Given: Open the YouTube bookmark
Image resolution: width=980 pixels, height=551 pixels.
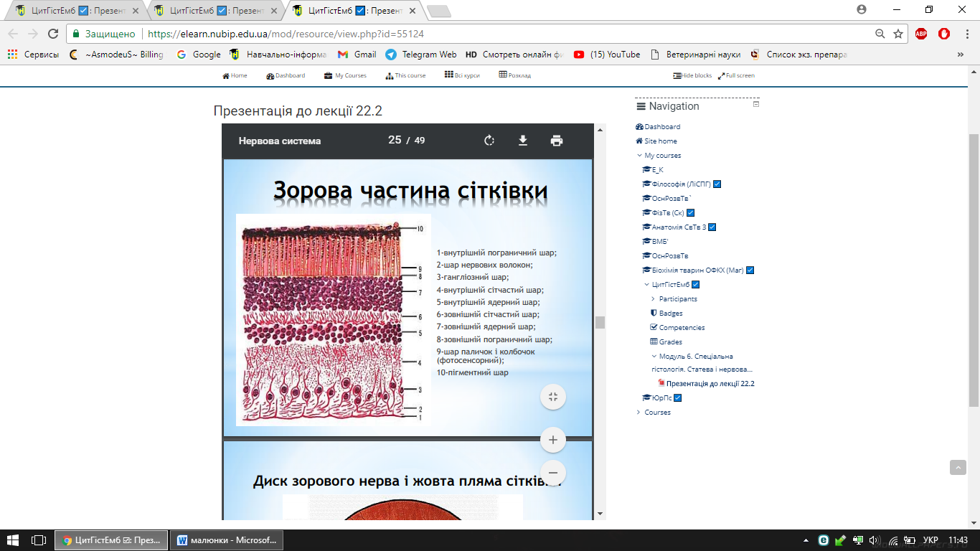Looking at the screenshot, I should pyautogui.click(x=607, y=55).
